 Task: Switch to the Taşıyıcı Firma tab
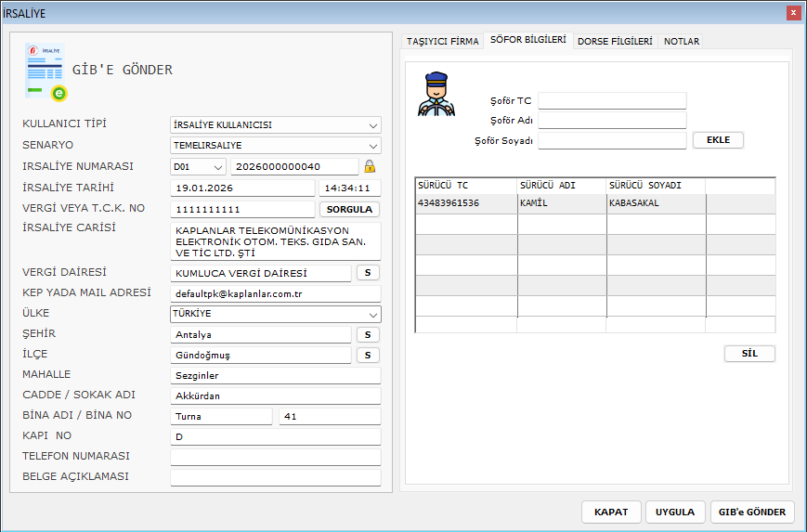tap(443, 42)
